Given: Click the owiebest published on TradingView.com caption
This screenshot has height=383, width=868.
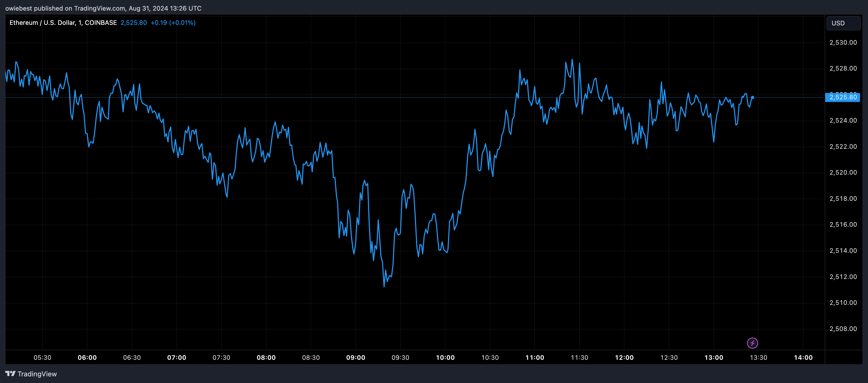Looking at the screenshot, I should [103, 8].
